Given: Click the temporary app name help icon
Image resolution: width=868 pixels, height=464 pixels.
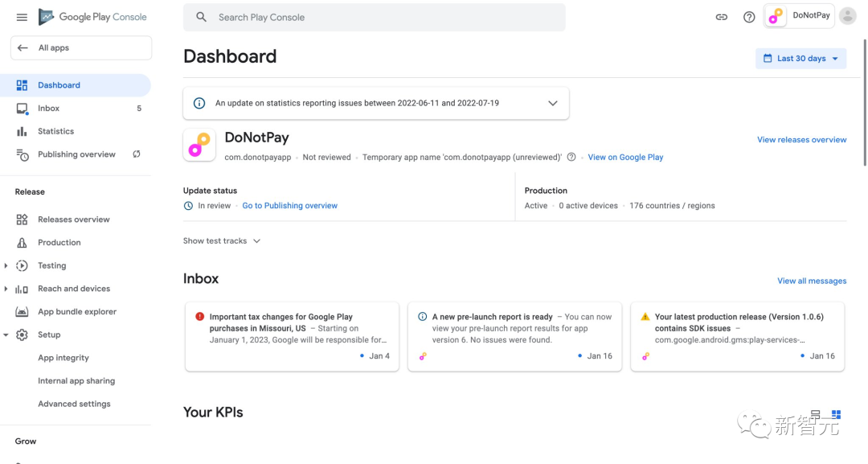Looking at the screenshot, I should 571,158.
